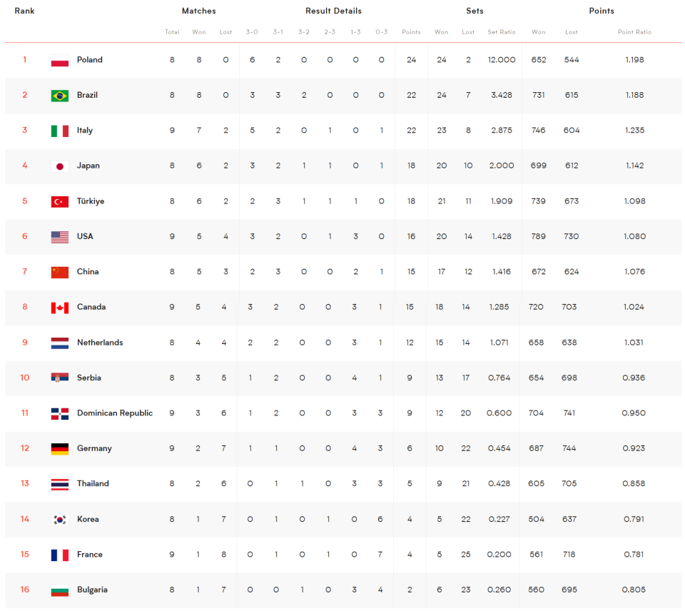Click the Dominican Republic flag icon
Screen dimensions: 685x616
(60, 413)
